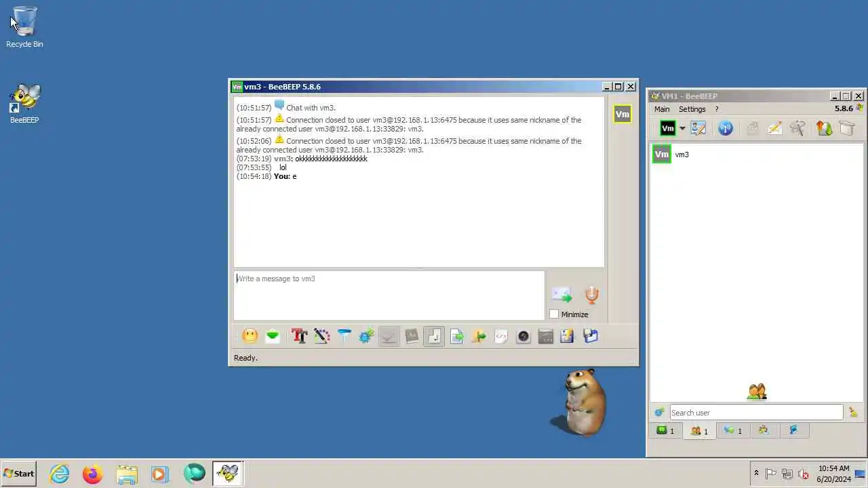
Task: Click the 'You: e' message line
Action: click(x=267, y=176)
